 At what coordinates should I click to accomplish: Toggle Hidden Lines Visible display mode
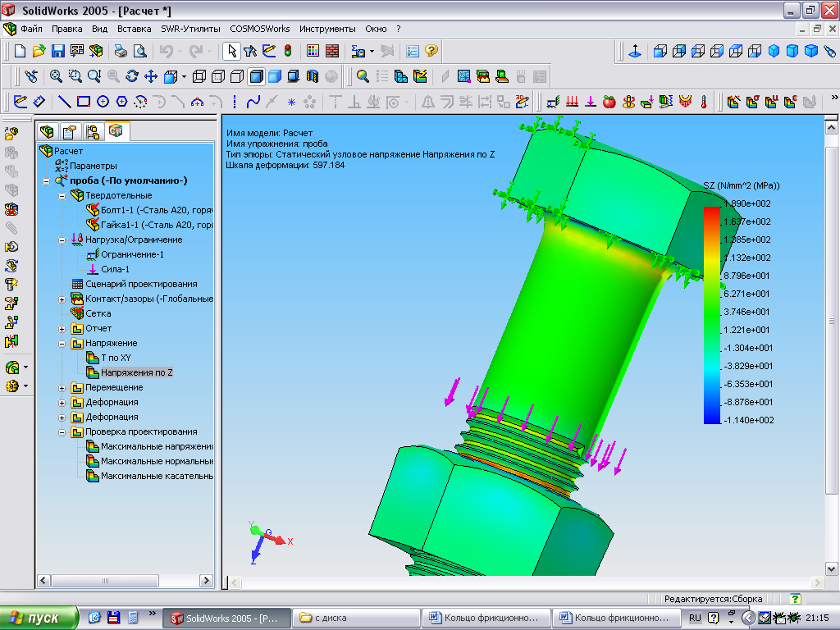click(x=218, y=76)
